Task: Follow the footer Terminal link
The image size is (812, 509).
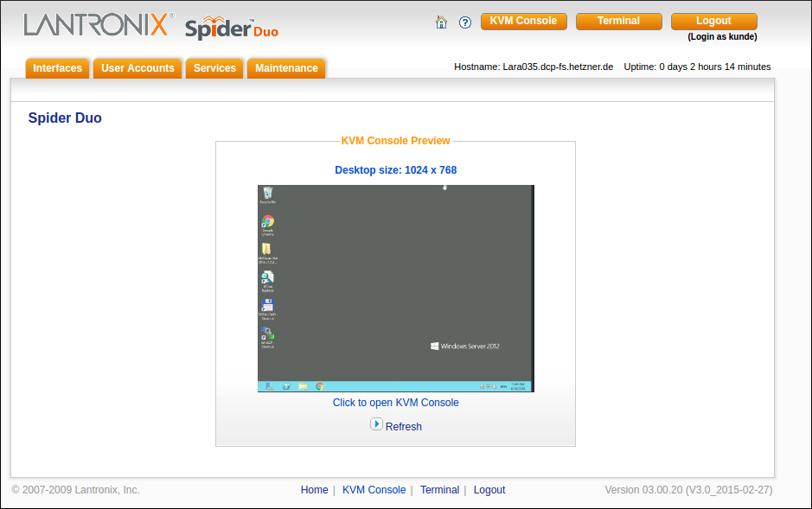Action: (439, 490)
